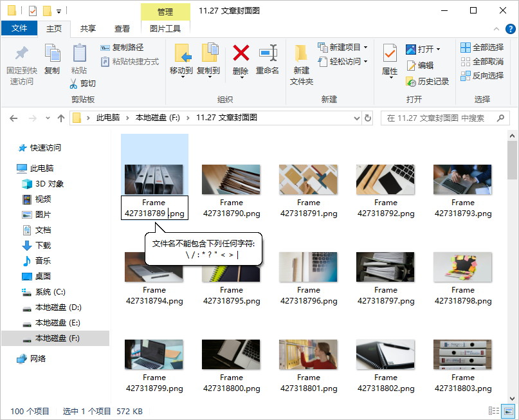Click the filename edit box Frame 427318789
The image size is (519, 420).
(x=154, y=208)
